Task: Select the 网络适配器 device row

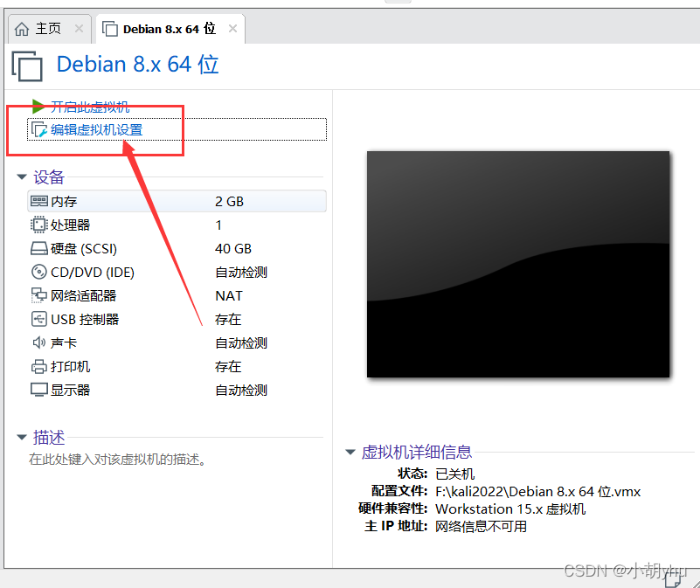Action: click(x=177, y=295)
